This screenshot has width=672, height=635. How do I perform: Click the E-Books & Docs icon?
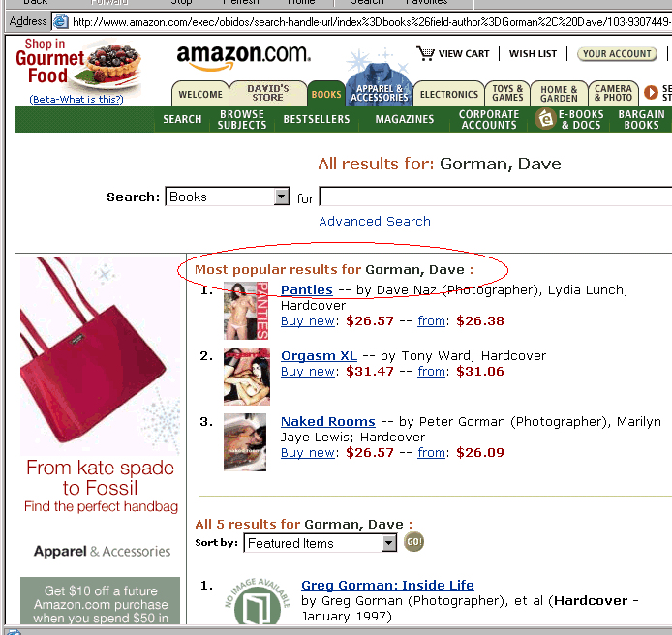[x=545, y=119]
